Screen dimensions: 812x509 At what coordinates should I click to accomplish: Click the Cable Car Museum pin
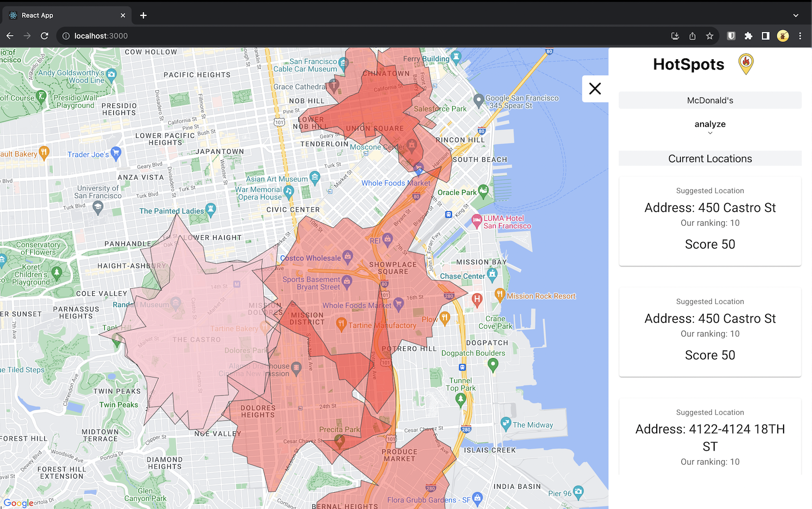343,63
